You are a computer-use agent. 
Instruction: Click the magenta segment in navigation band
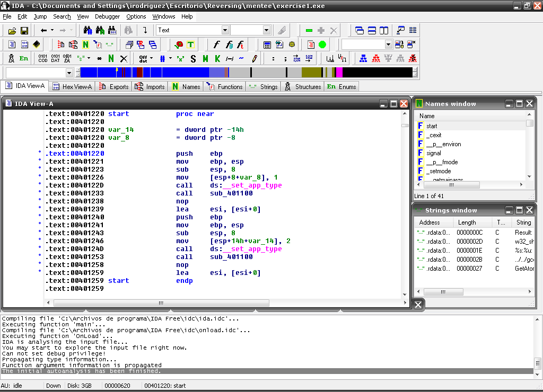(339, 73)
